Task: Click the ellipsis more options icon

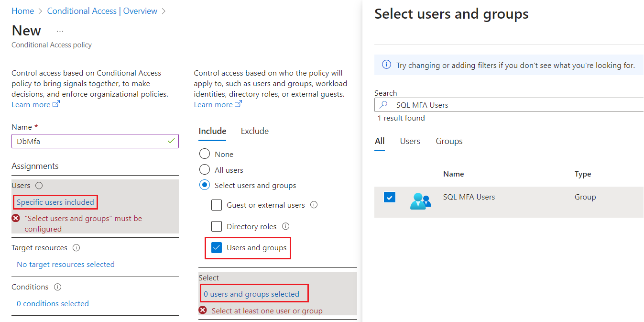Action: 60,31
